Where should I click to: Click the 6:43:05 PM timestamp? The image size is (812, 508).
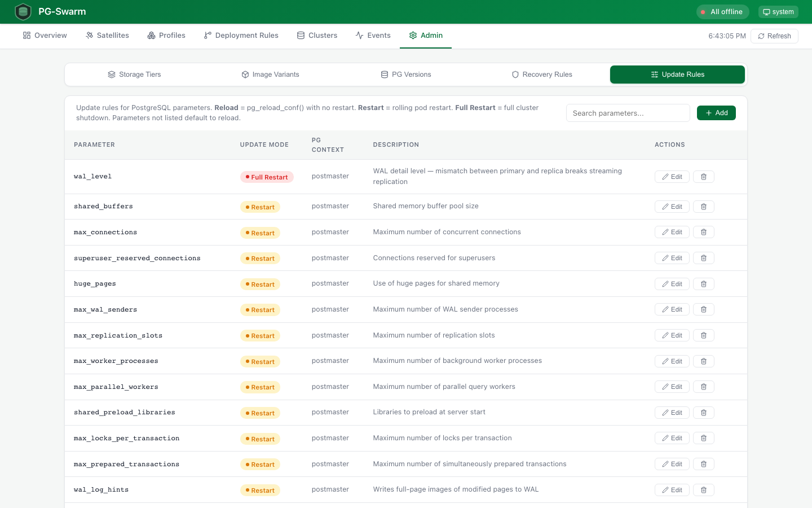(727, 36)
